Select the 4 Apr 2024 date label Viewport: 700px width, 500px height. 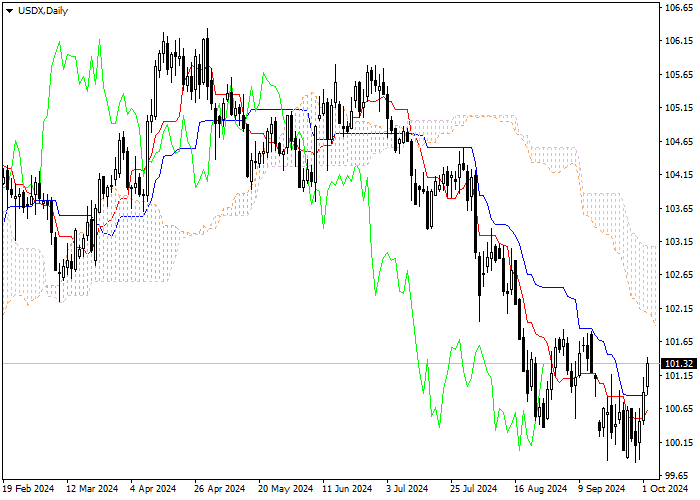point(154,489)
